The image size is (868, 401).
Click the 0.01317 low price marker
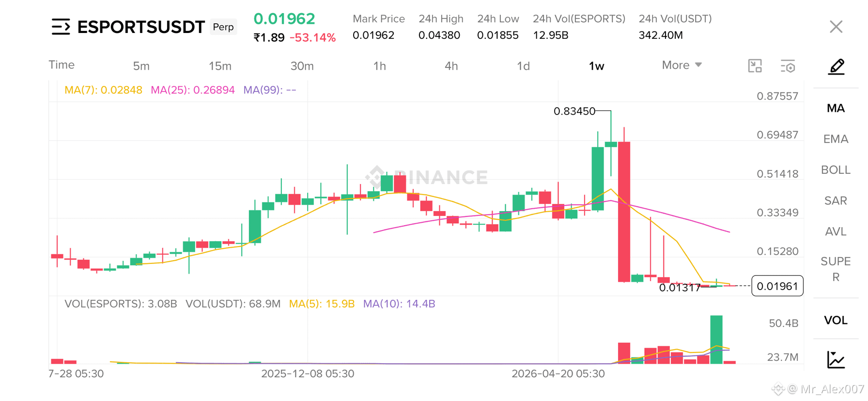tap(680, 288)
